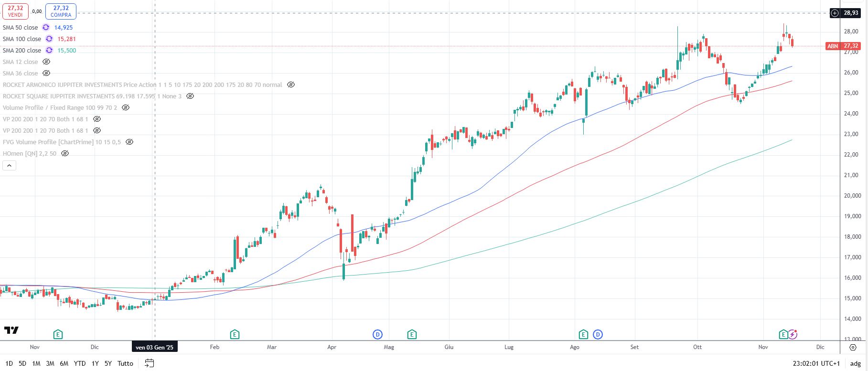Collapse the indicator legend list

coord(10,166)
